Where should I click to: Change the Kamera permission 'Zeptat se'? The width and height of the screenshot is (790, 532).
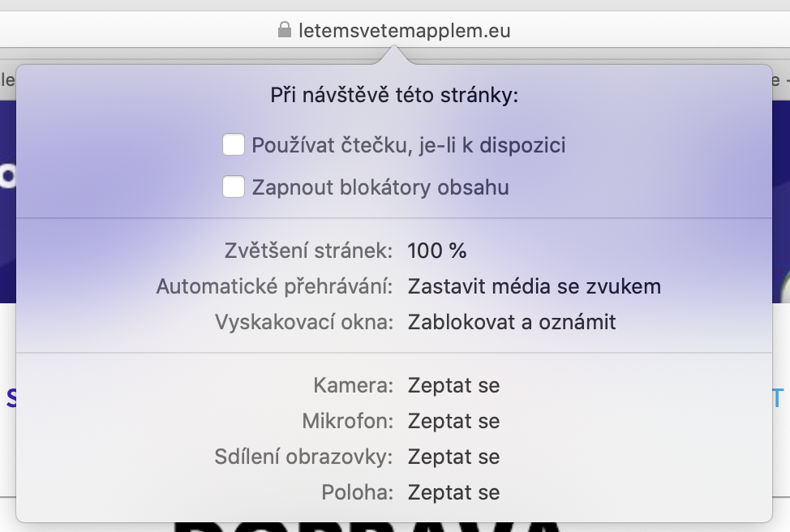pos(453,385)
